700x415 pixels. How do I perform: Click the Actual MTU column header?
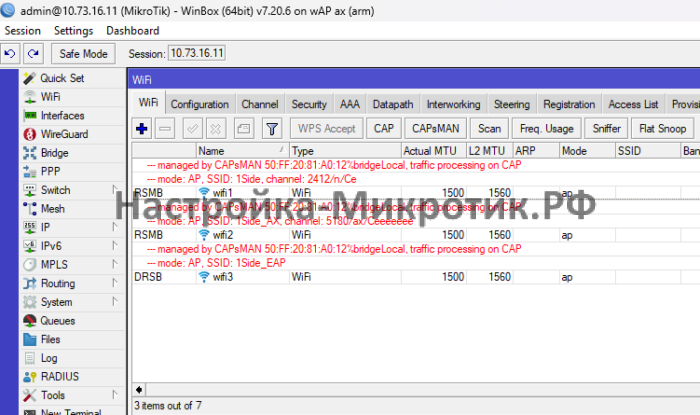point(433,151)
